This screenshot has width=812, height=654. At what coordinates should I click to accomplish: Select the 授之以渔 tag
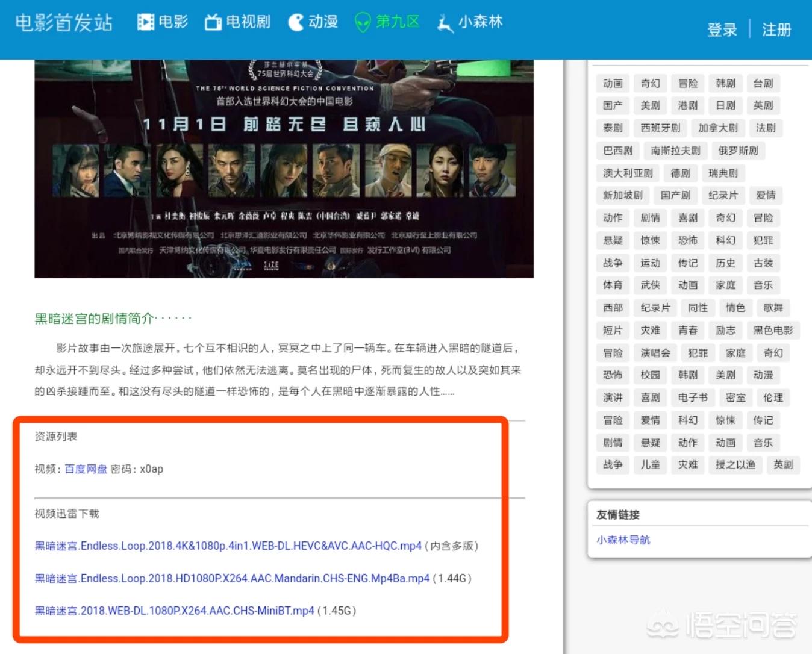[x=735, y=464]
